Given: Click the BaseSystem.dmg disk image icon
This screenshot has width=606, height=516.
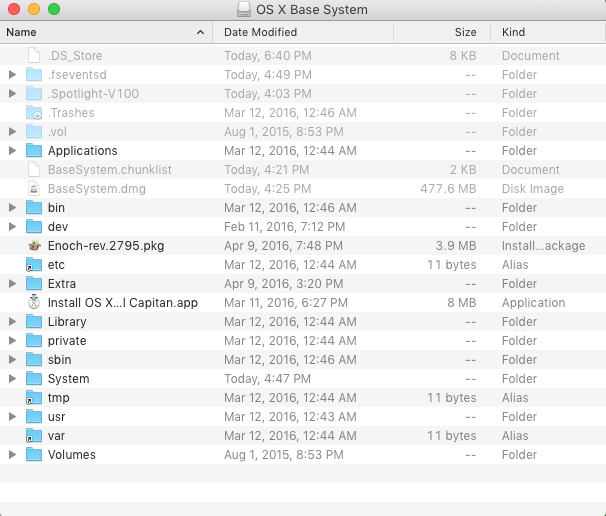Looking at the screenshot, I should coord(34,189).
